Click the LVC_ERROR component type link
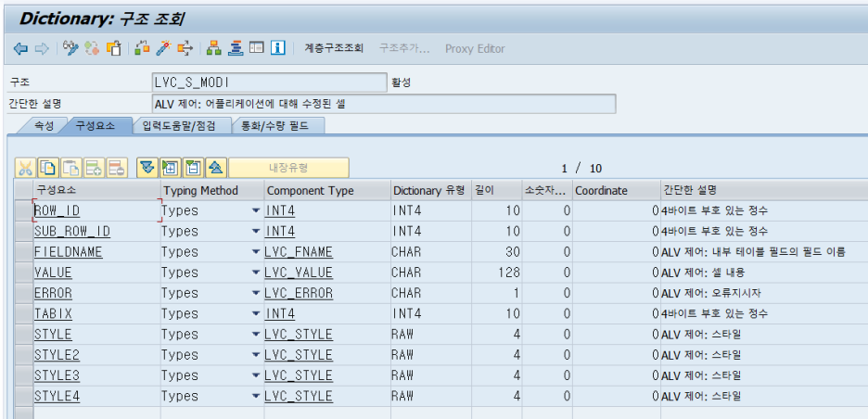 (299, 293)
